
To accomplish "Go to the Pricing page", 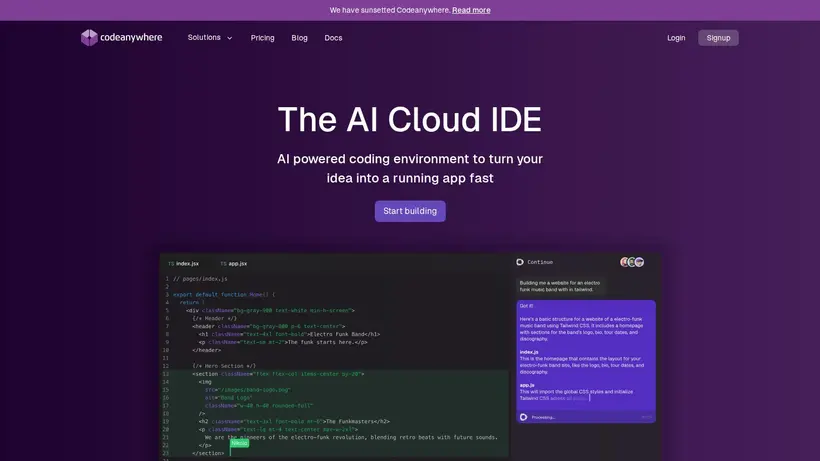I will point(263,38).
